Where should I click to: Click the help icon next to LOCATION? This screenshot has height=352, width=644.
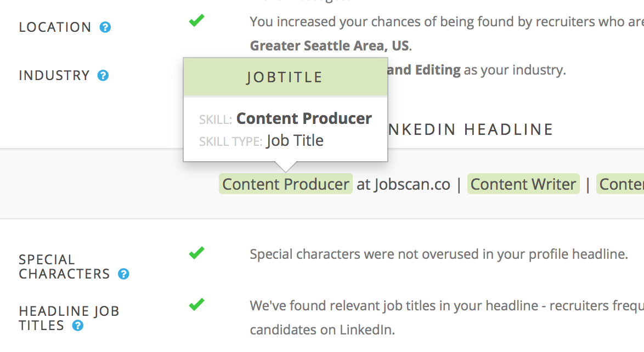105,27
